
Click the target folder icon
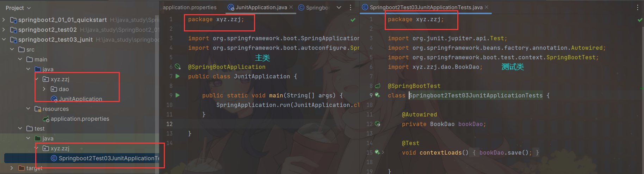(21, 168)
